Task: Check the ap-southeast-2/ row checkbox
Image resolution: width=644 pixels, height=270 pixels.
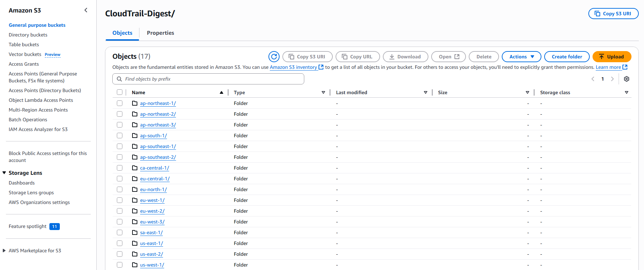Action: coord(120,157)
